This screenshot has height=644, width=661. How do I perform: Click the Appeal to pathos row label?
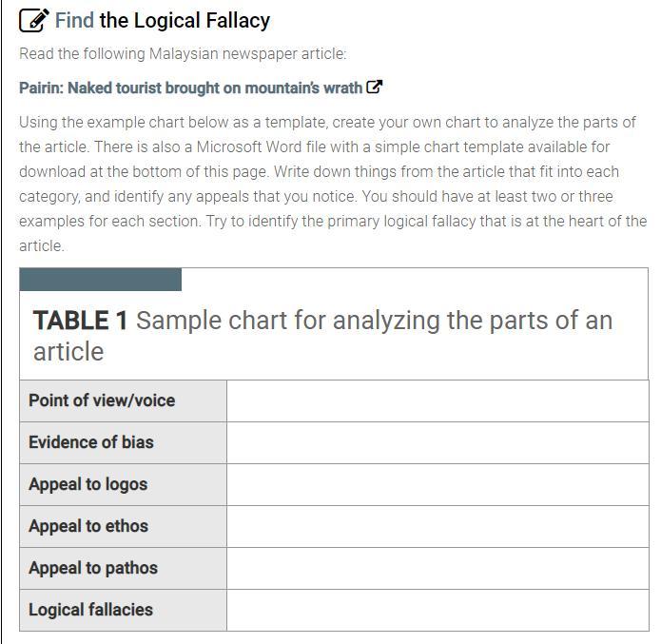click(x=93, y=568)
